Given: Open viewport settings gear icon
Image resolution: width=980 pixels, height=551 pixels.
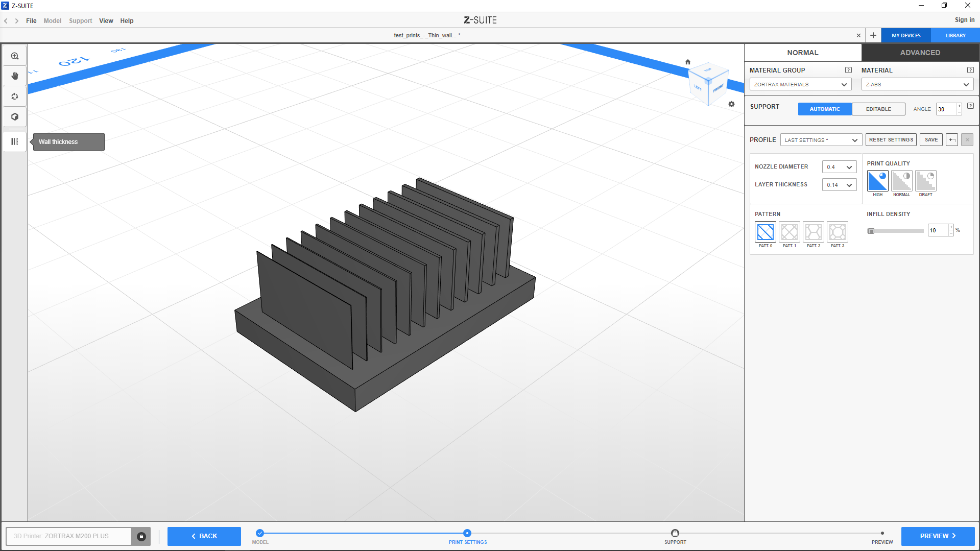Looking at the screenshot, I should [x=731, y=104].
